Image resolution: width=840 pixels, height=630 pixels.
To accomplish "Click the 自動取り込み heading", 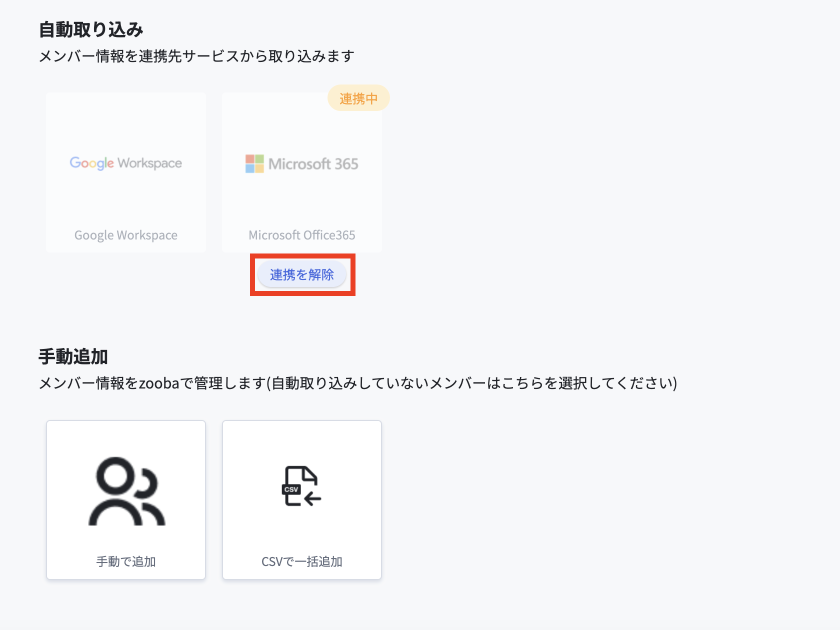I will click(x=91, y=29).
